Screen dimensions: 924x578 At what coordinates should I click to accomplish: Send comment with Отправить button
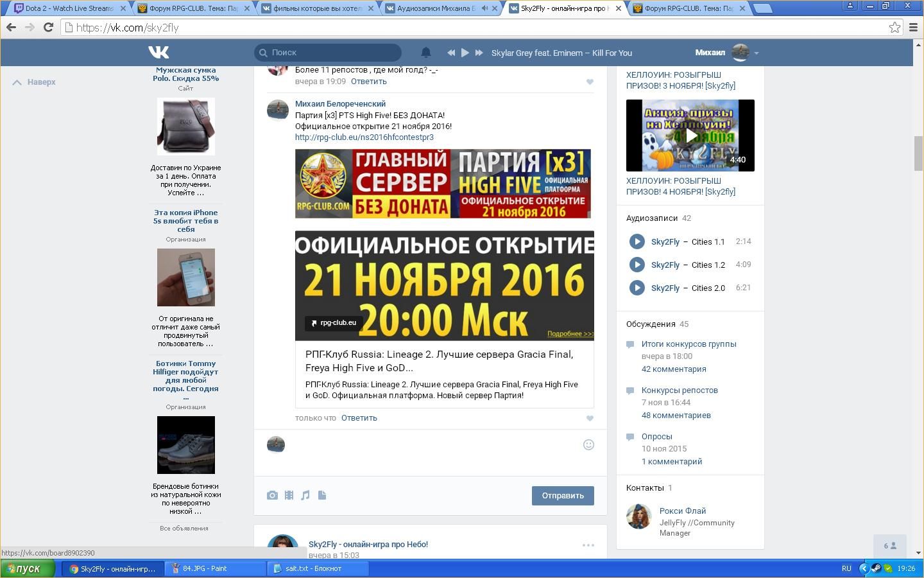click(563, 496)
